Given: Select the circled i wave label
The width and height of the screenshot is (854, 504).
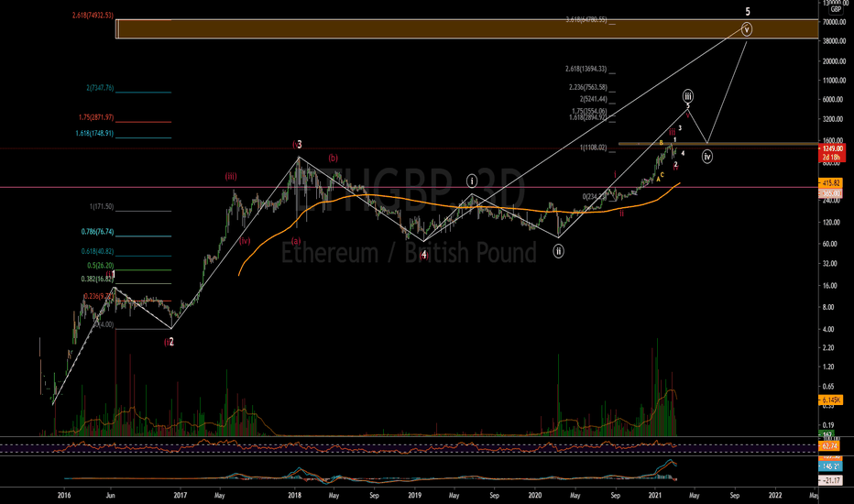Looking at the screenshot, I should click(x=472, y=181).
